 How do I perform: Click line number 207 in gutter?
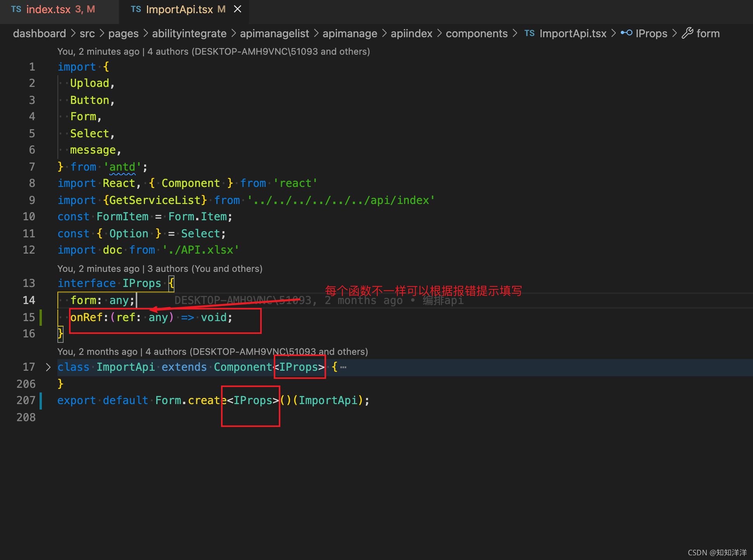click(x=26, y=401)
